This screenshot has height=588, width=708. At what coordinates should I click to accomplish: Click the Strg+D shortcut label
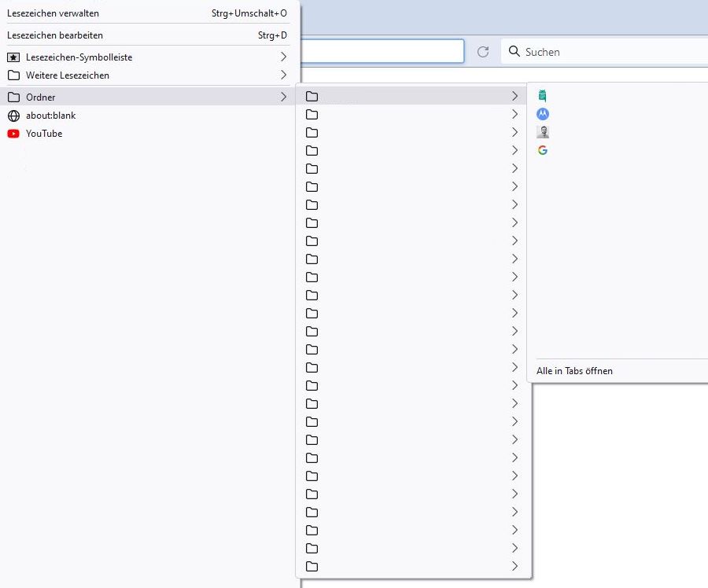272,35
